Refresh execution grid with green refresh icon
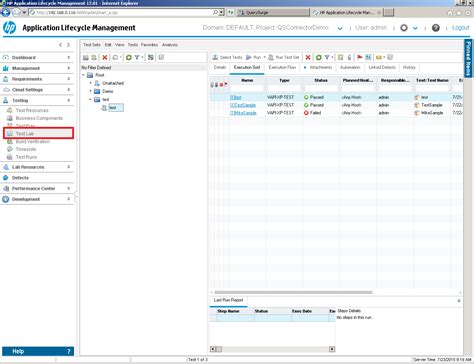The image size is (474, 364). (x=318, y=57)
